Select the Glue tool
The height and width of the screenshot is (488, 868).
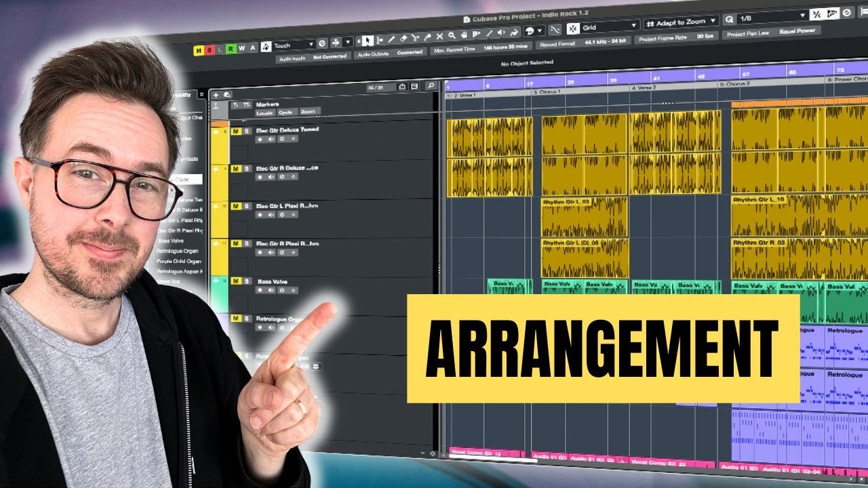[427, 37]
